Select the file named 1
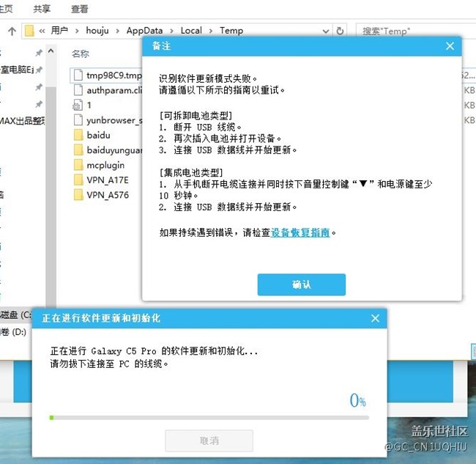The width and height of the screenshot is (476, 464). [x=89, y=105]
